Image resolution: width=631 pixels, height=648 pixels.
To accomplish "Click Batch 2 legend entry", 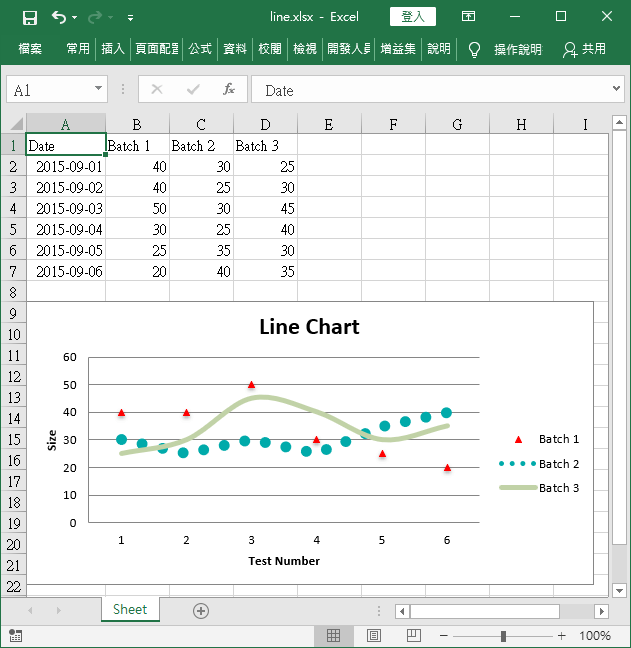I will [x=539, y=464].
